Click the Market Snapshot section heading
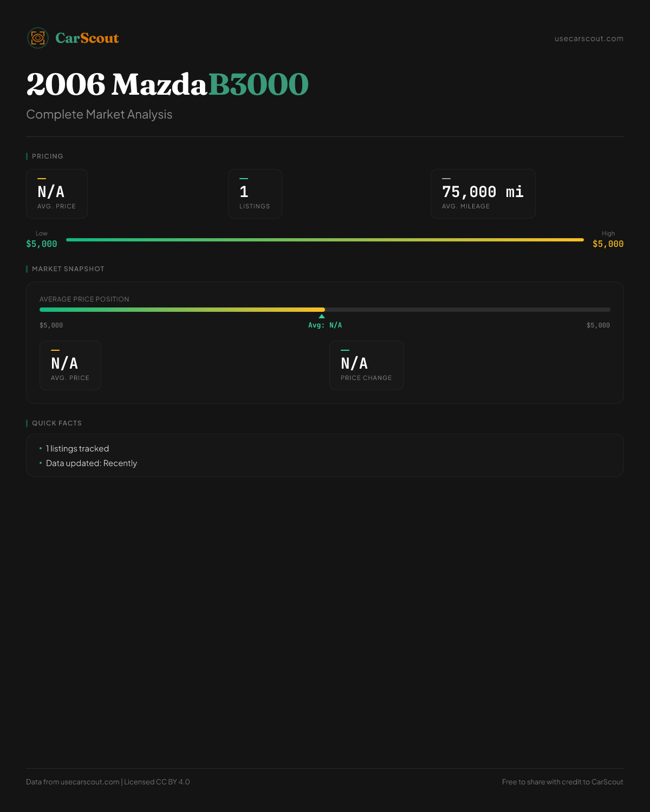650x812 pixels. [68, 269]
